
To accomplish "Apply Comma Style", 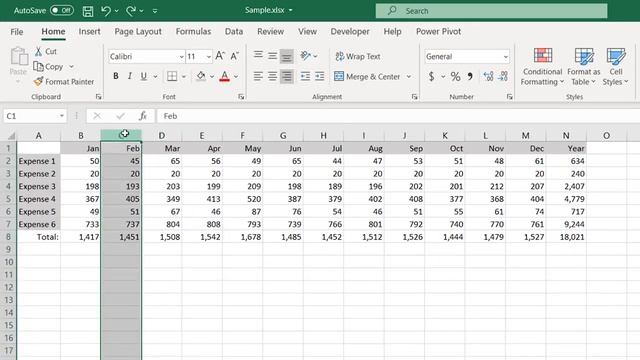I will (470, 76).
